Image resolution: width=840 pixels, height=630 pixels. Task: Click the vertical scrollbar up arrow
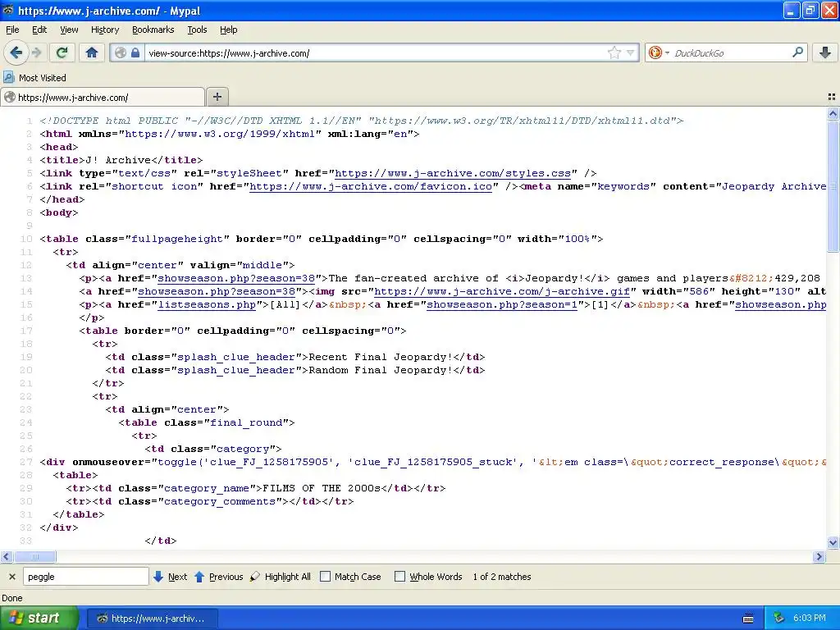(833, 113)
